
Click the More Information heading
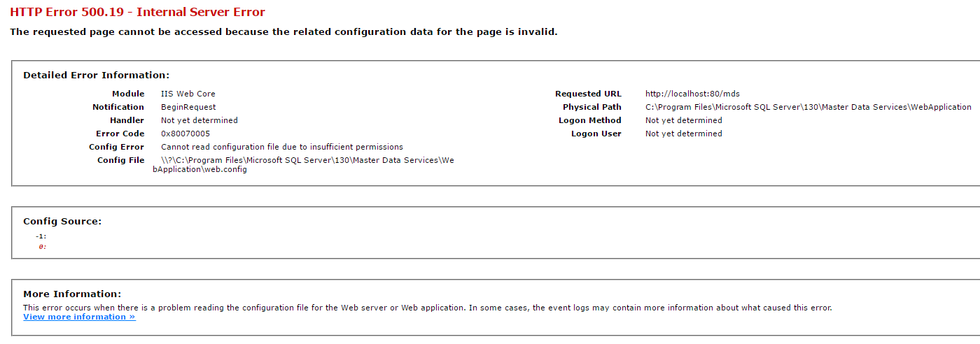tap(72, 294)
